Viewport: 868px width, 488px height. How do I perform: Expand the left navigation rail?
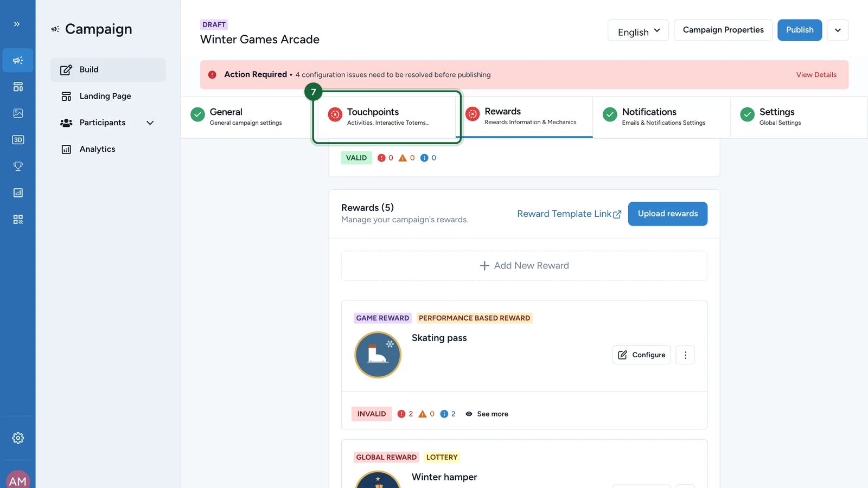[x=17, y=24]
